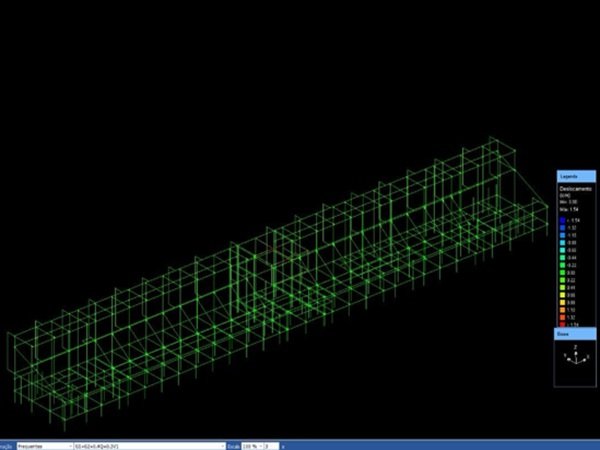The image size is (600, 450).
Task: Open the Frequentes combination type dropdown
Action: (x=45, y=445)
